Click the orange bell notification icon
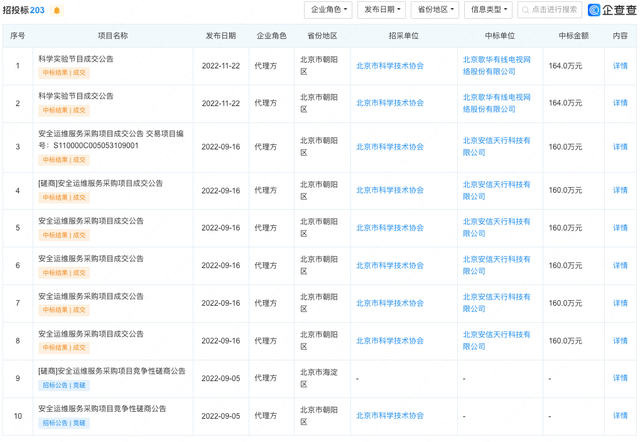Image resolution: width=640 pixels, height=442 pixels. [57, 10]
